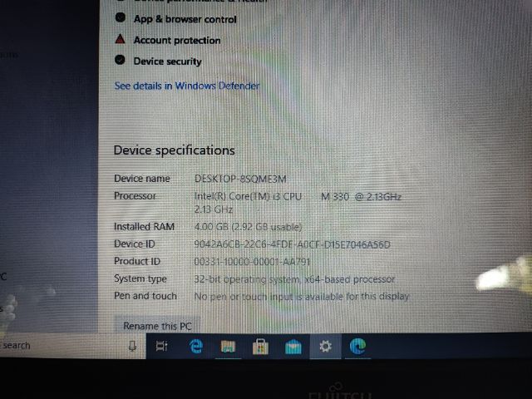Launch Microsoft Store from the taskbar
Screen dimensions: 532x399
click(x=260, y=347)
